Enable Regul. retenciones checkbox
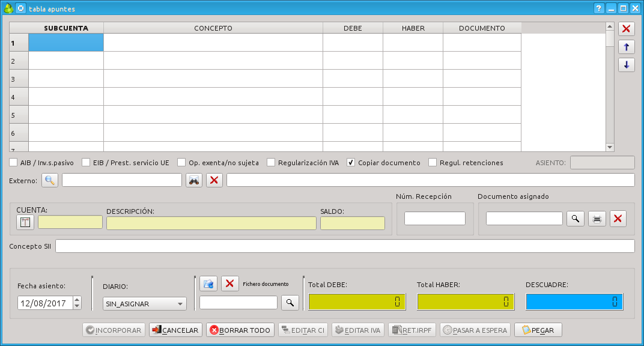Image resolution: width=644 pixels, height=346 pixels. (x=433, y=163)
